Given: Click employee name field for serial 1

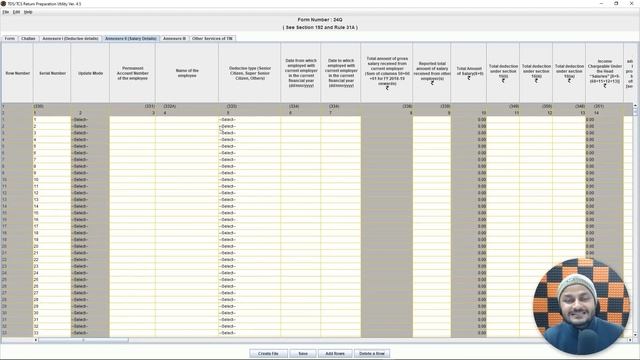Looking at the screenshot, I should (x=187, y=120).
